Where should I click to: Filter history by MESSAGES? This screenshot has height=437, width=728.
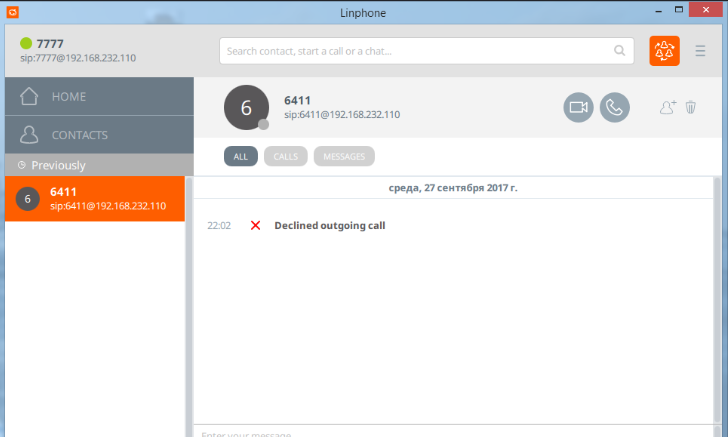(344, 156)
